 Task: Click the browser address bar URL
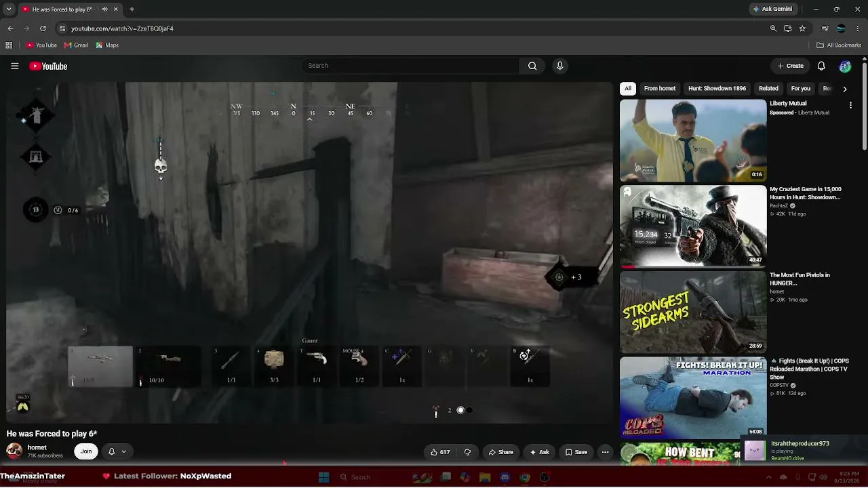[122, 28]
